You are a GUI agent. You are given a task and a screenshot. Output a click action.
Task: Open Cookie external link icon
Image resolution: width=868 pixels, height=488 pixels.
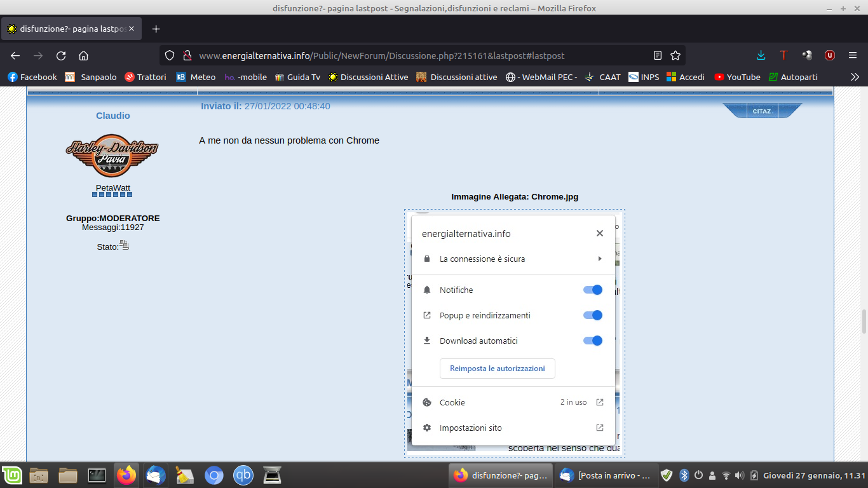pos(600,402)
